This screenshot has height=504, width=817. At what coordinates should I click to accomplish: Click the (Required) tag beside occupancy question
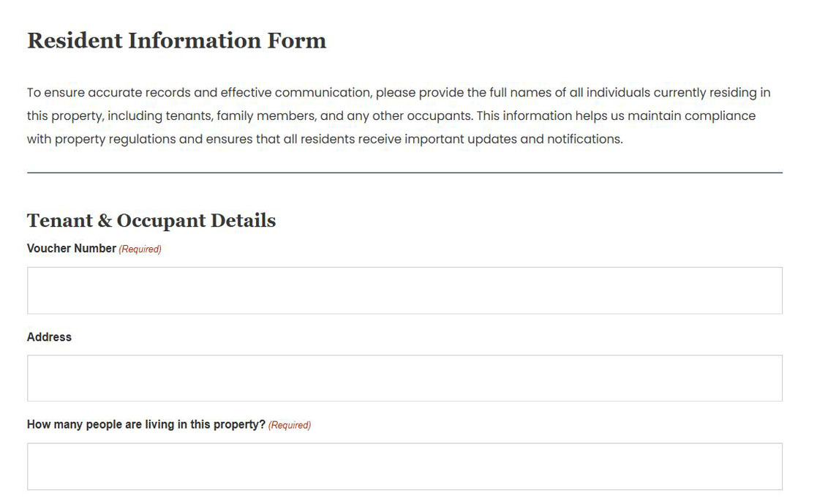(290, 424)
